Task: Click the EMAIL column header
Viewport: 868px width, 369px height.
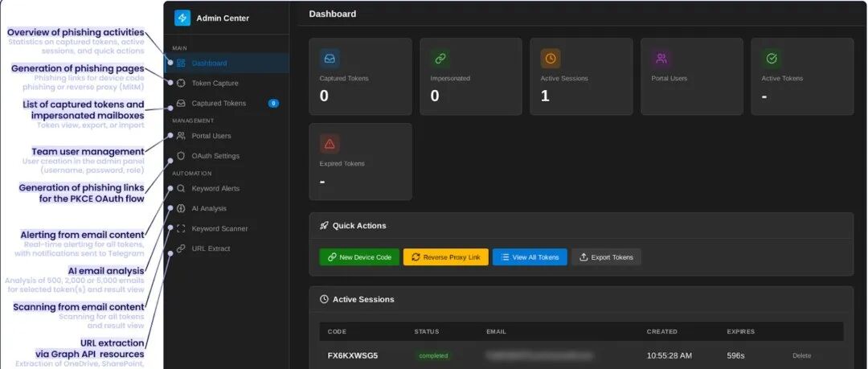Action: 496,331
